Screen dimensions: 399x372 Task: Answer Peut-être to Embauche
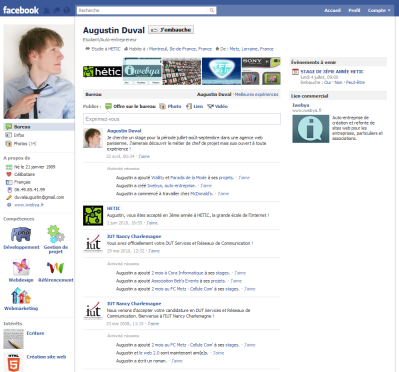[355, 82]
